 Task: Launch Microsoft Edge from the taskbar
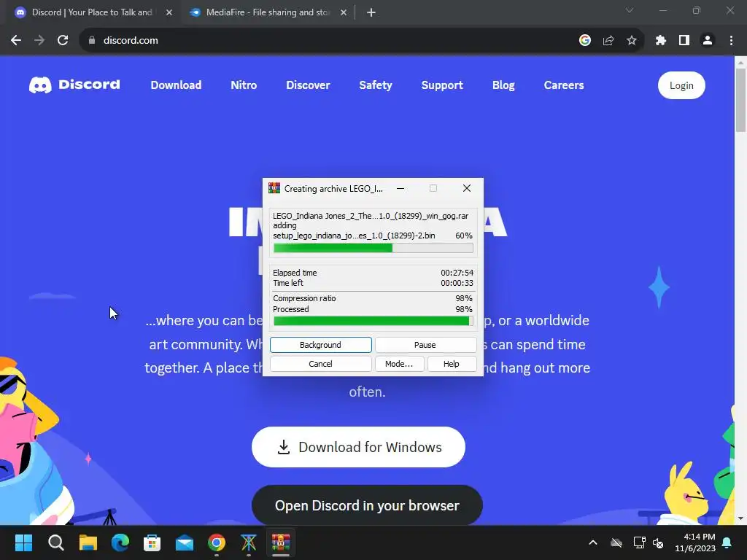click(120, 542)
